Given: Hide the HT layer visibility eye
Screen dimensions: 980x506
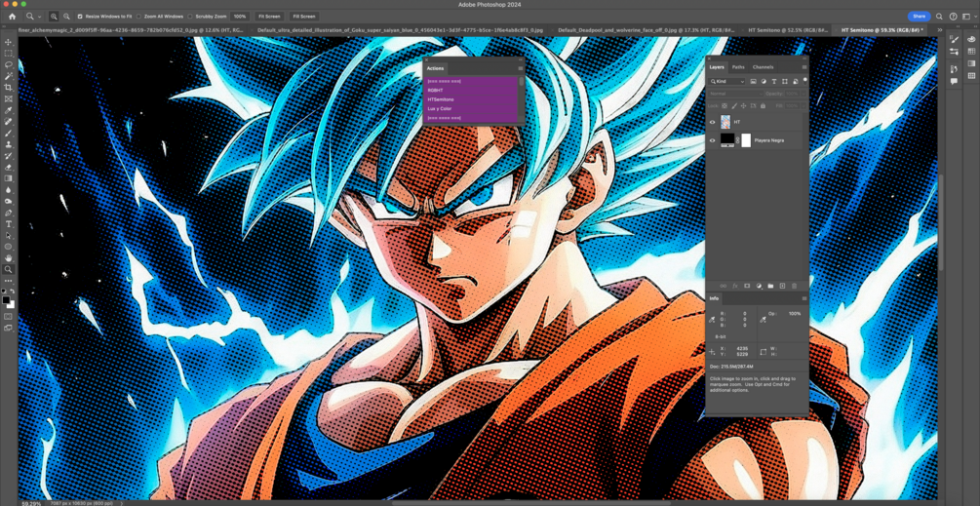Looking at the screenshot, I should pyautogui.click(x=712, y=122).
